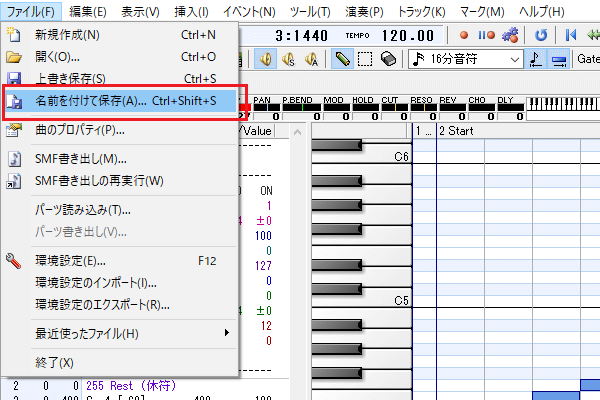This screenshot has height=400, width=600.
Task: Select the eraser tool
Action: (x=390, y=60)
